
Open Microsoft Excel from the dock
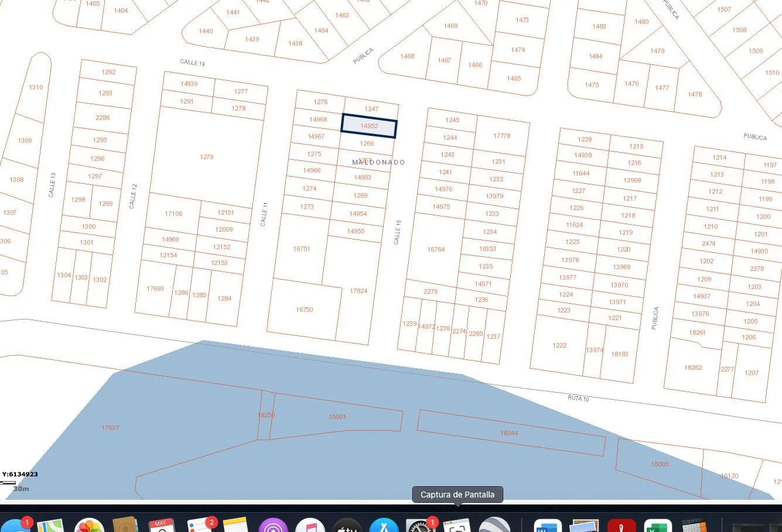tap(657, 526)
